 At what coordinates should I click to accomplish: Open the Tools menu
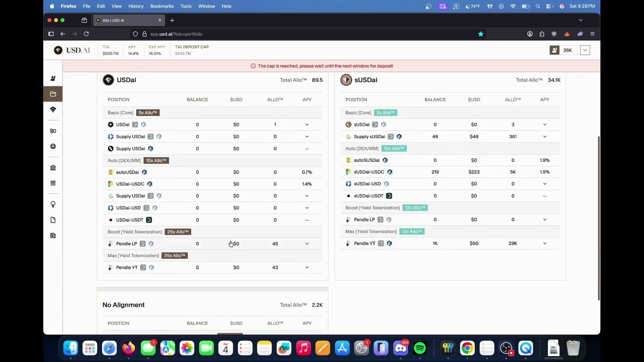click(186, 6)
